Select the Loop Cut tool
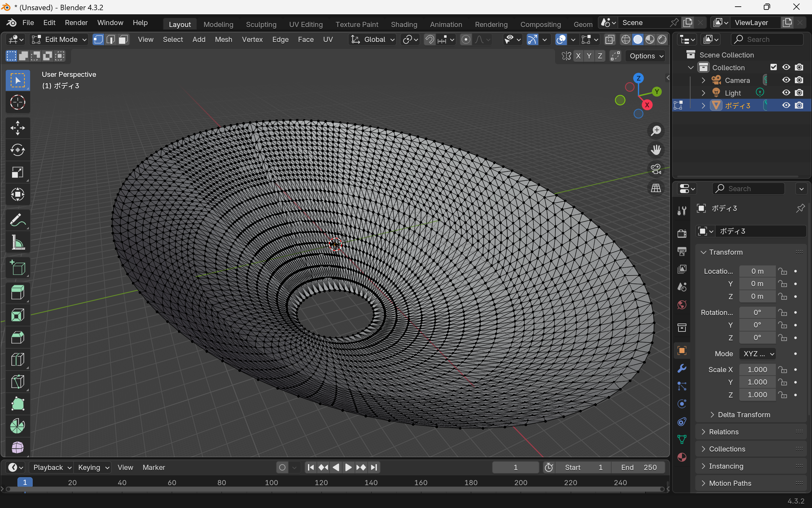 click(x=18, y=359)
